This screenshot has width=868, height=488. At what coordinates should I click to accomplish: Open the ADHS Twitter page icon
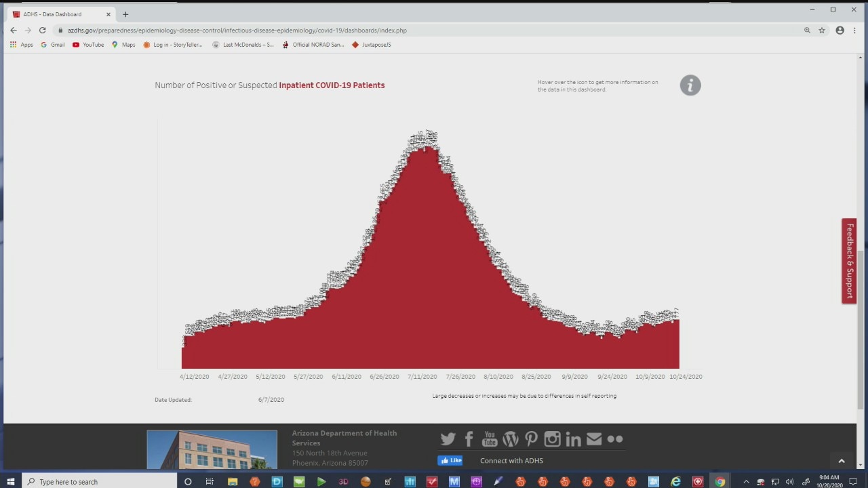448,439
